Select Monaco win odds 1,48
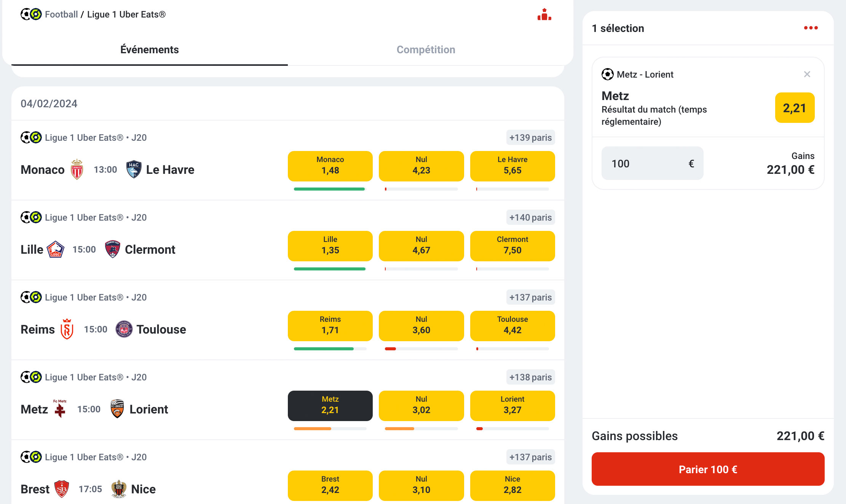 point(330,166)
